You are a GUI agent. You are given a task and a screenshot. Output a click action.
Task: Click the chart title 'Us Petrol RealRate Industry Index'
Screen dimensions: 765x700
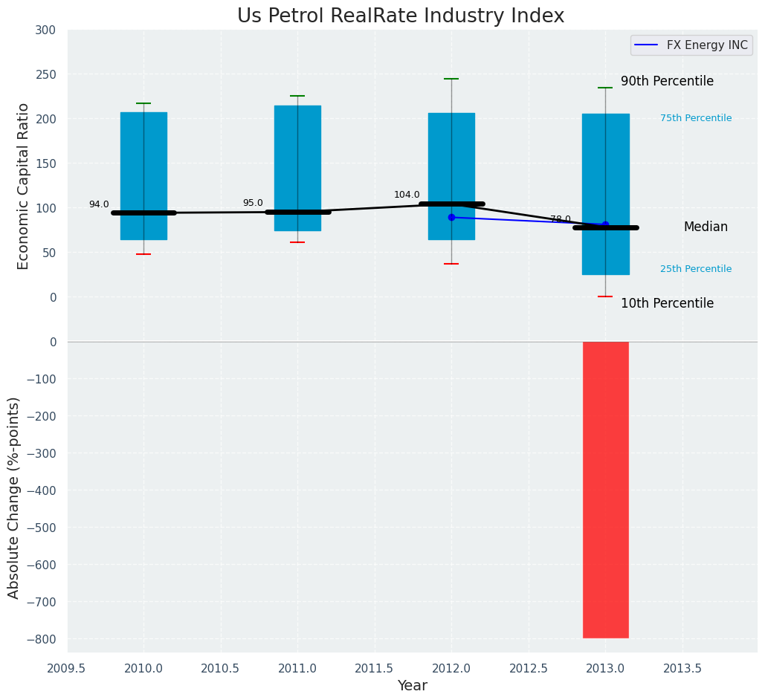click(x=400, y=16)
